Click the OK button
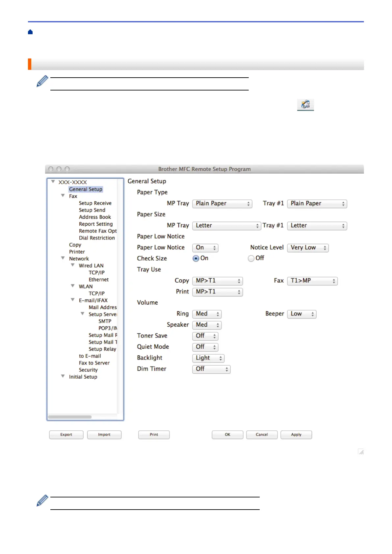This screenshot has width=392, height=554. click(x=227, y=435)
